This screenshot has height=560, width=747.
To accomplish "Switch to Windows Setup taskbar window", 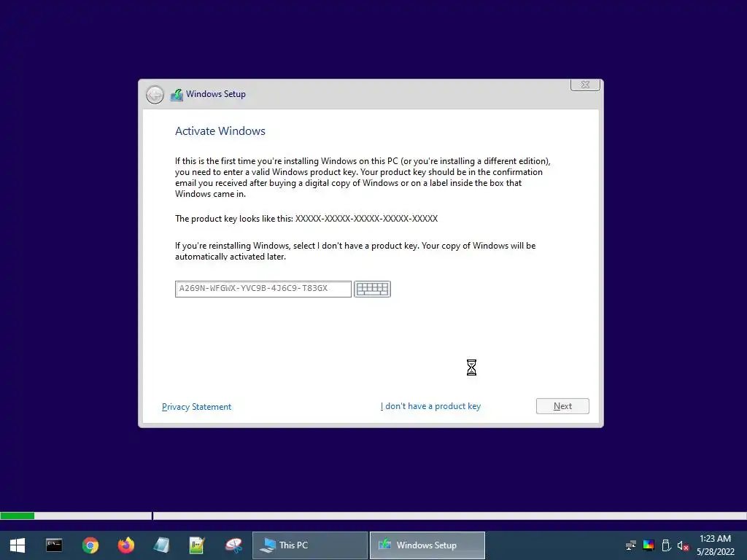I will (x=427, y=545).
